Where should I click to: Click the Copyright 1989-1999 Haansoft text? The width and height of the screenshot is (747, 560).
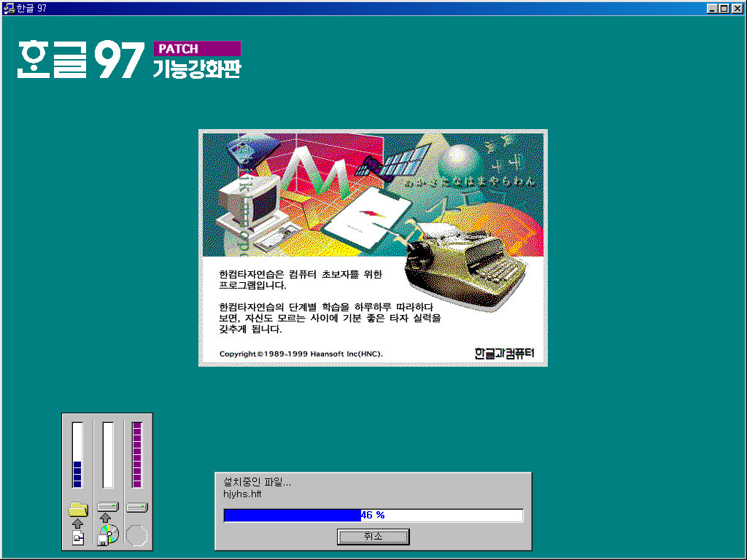(301, 354)
